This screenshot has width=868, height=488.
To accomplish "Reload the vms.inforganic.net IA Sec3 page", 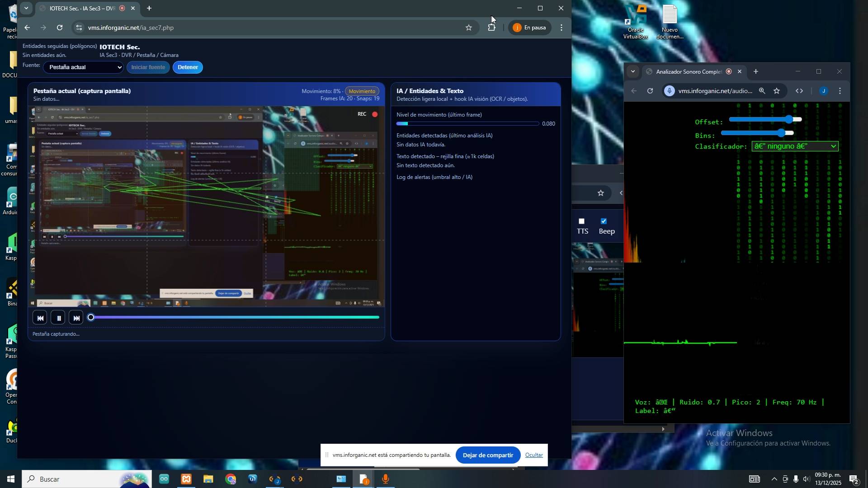I will pyautogui.click(x=60, y=28).
